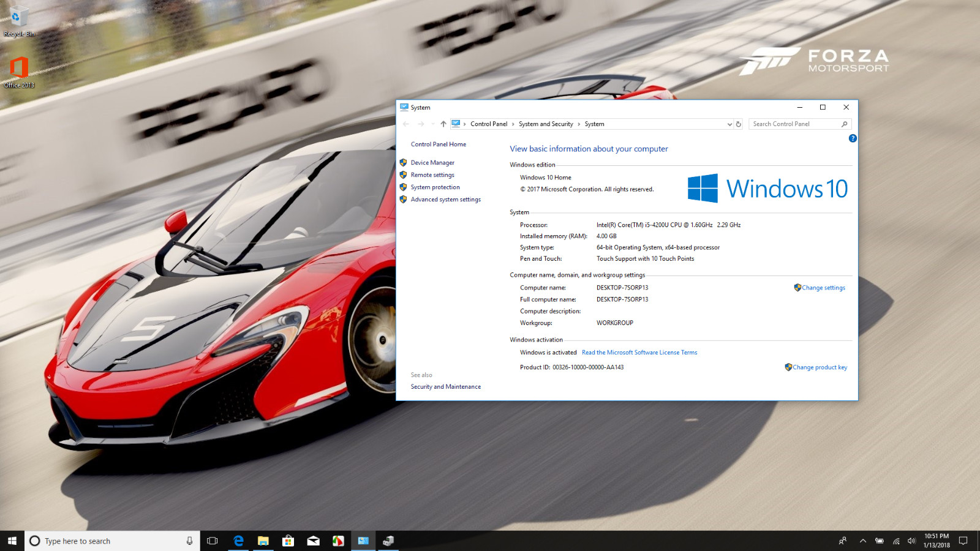Open Remote settings link
980x551 pixels.
click(x=432, y=175)
